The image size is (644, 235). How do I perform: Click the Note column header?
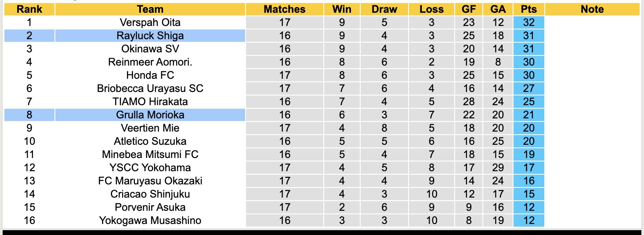click(x=592, y=9)
